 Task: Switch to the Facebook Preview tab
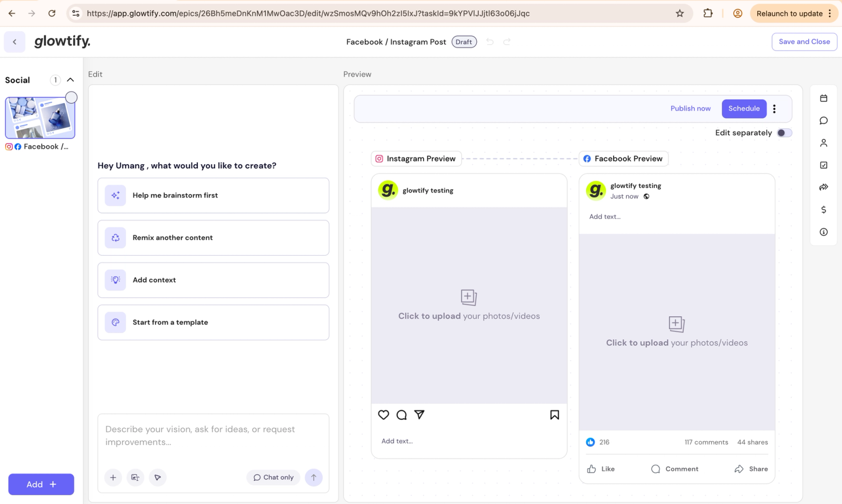tap(624, 159)
